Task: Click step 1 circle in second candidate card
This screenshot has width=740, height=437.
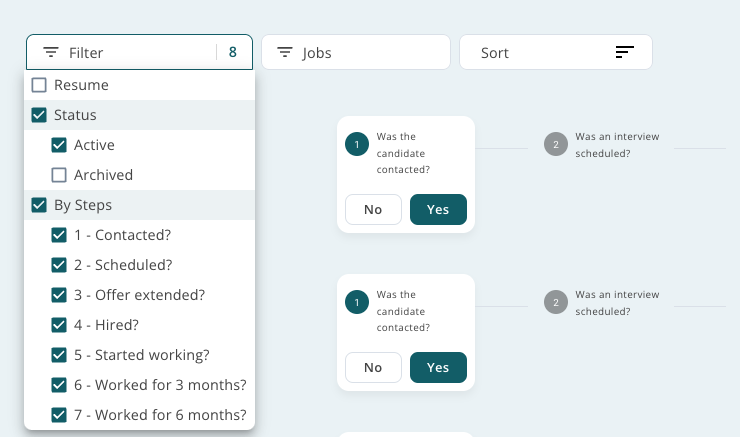Action: 357,302
